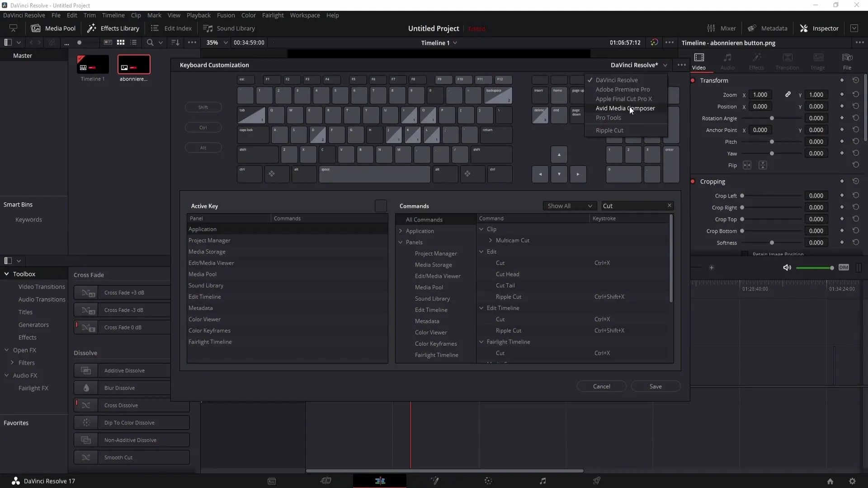Select Pro Tools preset
Screen dimensions: 868x488
pyautogui.click(x=608, y=118)
